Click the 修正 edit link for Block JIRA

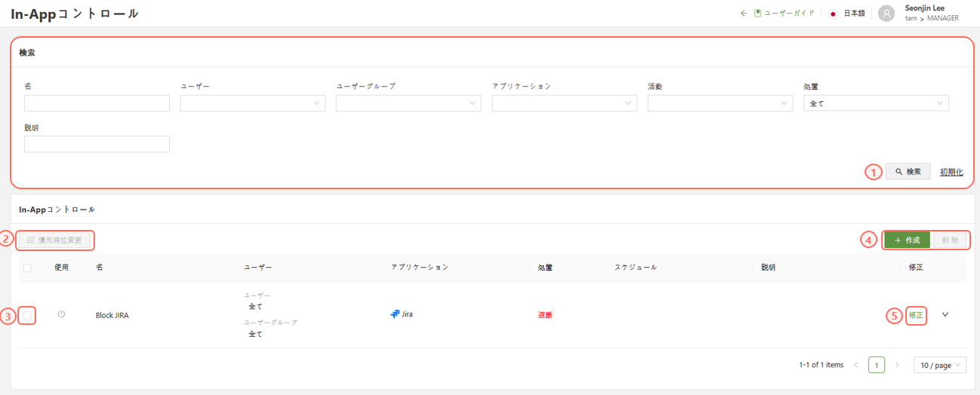pyautogui.click(x=915, y=315)
